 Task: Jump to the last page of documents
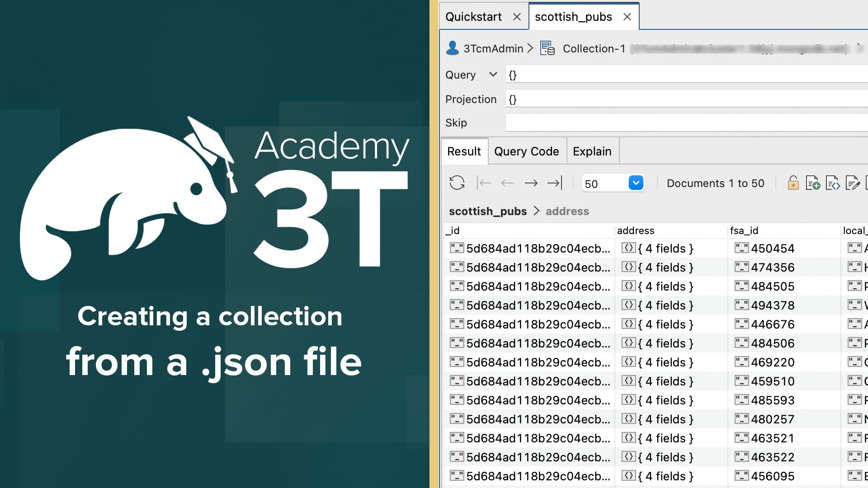[555, 183]
